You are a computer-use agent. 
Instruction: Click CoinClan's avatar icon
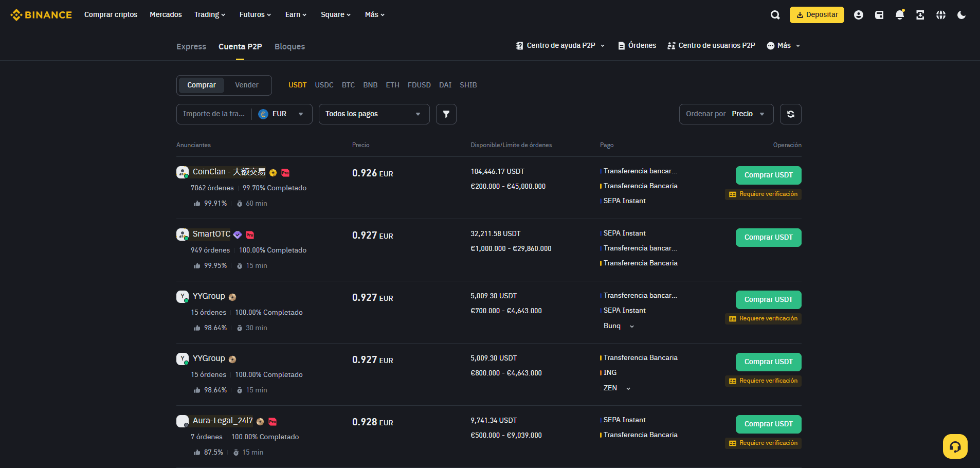(183, 172)
